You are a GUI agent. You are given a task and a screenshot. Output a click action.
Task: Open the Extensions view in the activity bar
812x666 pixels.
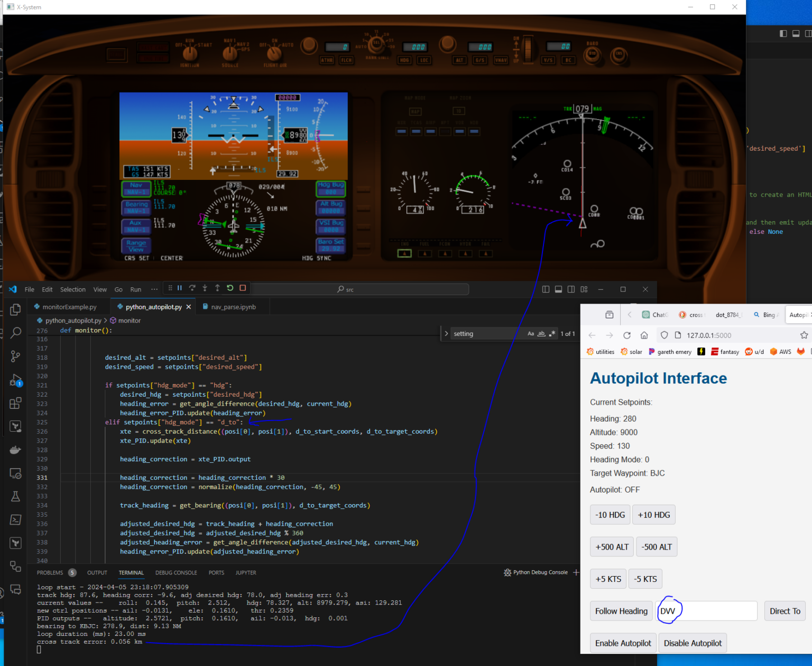[x=15, y=403]
